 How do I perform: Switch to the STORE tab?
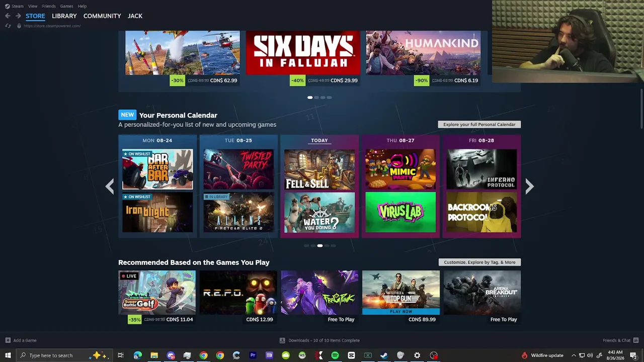35,16
